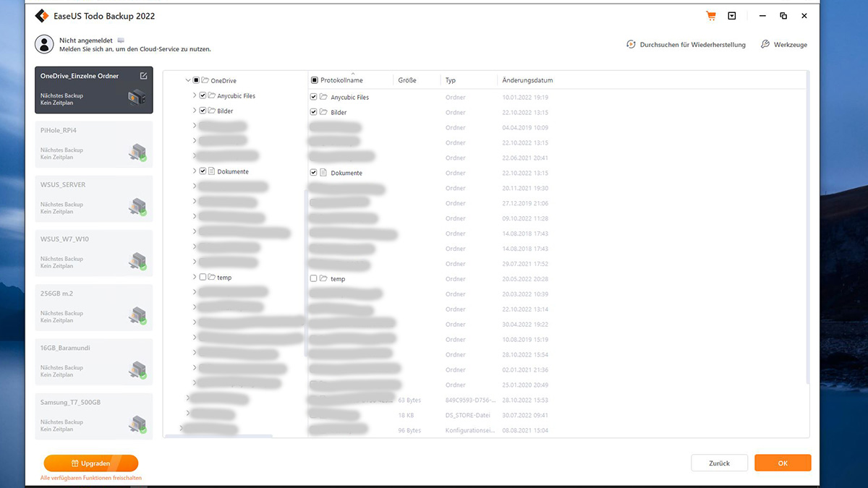The height and width of the screenshot is (488, 868).
Task: Sort by the Typ column
Action: (451, 80)
